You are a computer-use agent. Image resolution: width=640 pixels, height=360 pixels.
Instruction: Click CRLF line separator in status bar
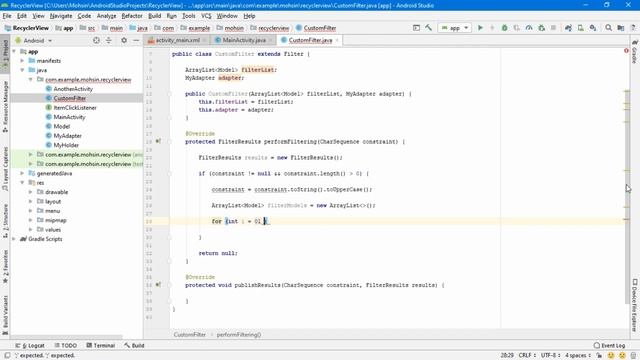[527, 356]
